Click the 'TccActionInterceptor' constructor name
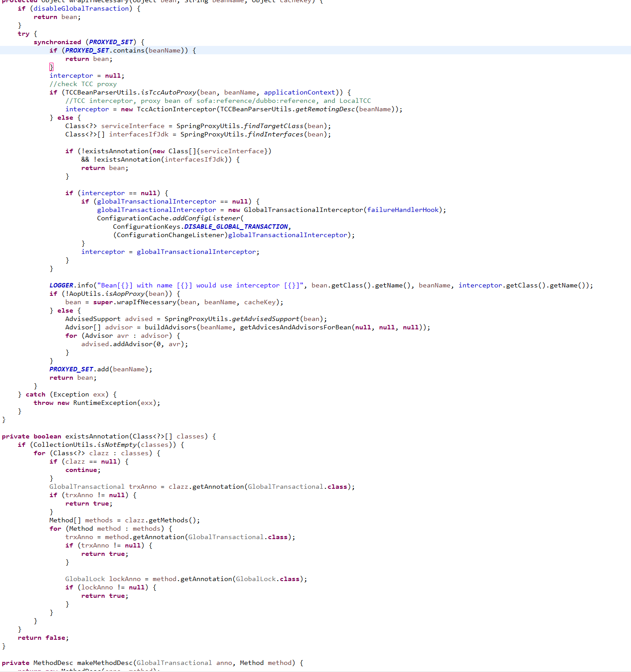This screenshot has height=672, width=631. pos(177,109)
